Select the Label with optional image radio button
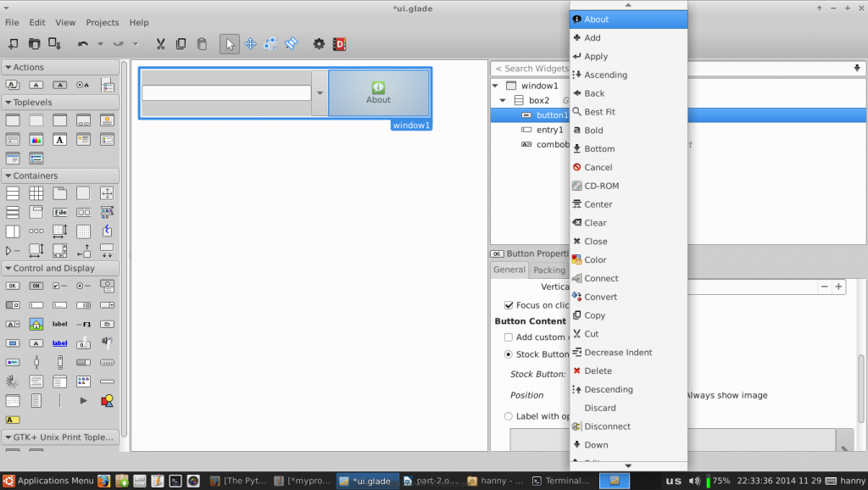This screenshot has height=490, width=868. (509, 415)
